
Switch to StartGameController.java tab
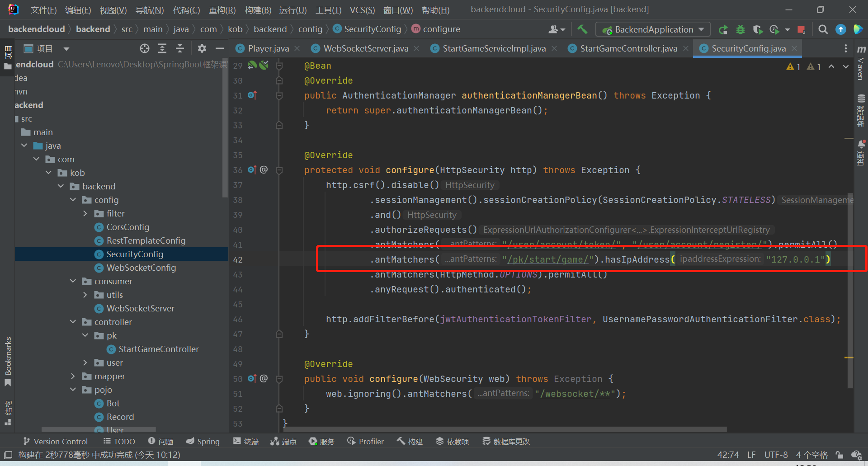point(628,48)
